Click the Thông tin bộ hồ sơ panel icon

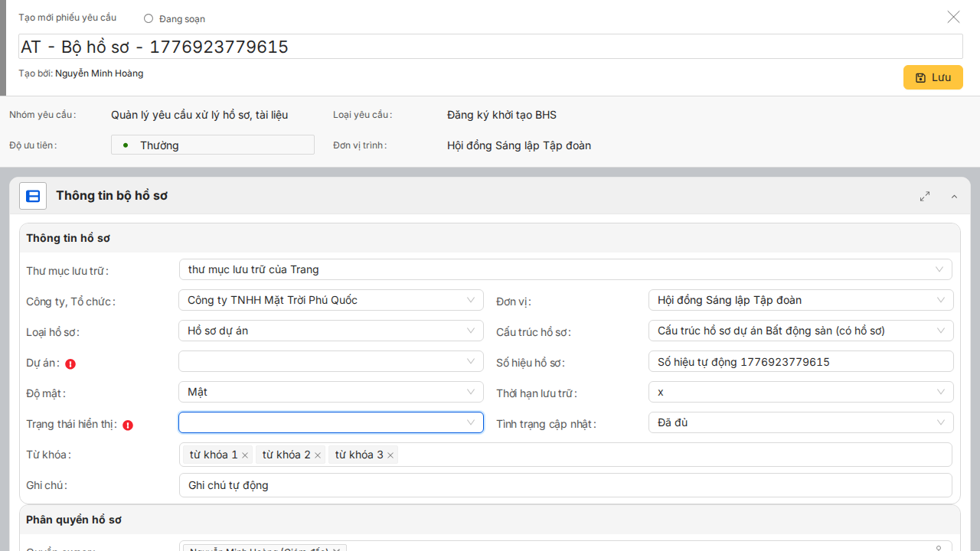(x=33, y=196)
